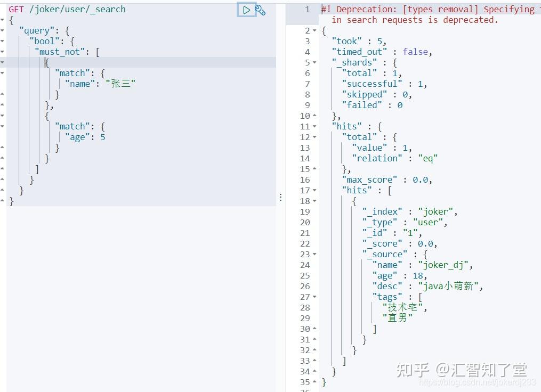The width and height of the screenshot is (541, 392).
Task: Collapse the hits array using line 17 arrow
Action: coord(314,190)
